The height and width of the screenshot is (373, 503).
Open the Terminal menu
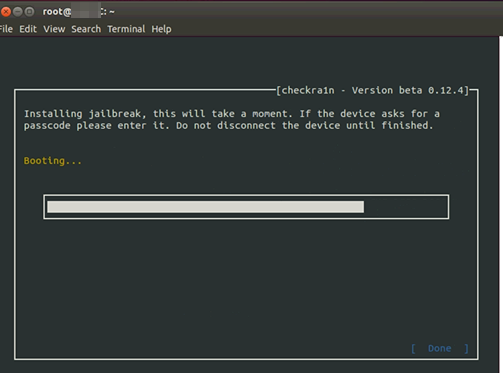click(126, 29)
